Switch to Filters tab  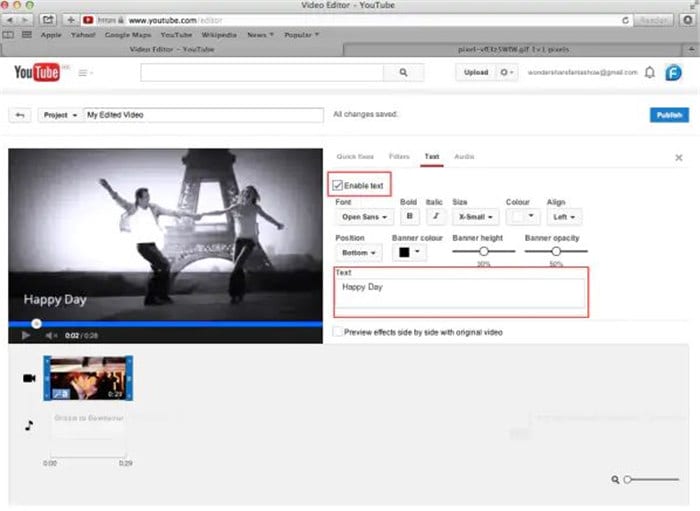(399, 157)
